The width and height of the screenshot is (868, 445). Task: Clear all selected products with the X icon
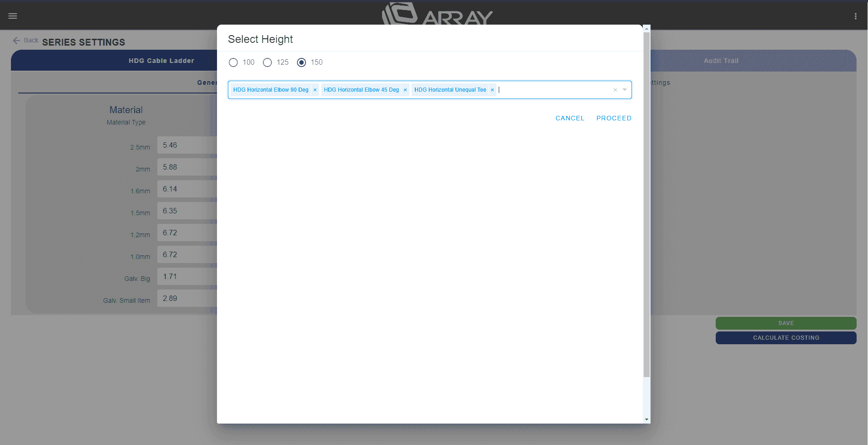[x=615, y=89]
